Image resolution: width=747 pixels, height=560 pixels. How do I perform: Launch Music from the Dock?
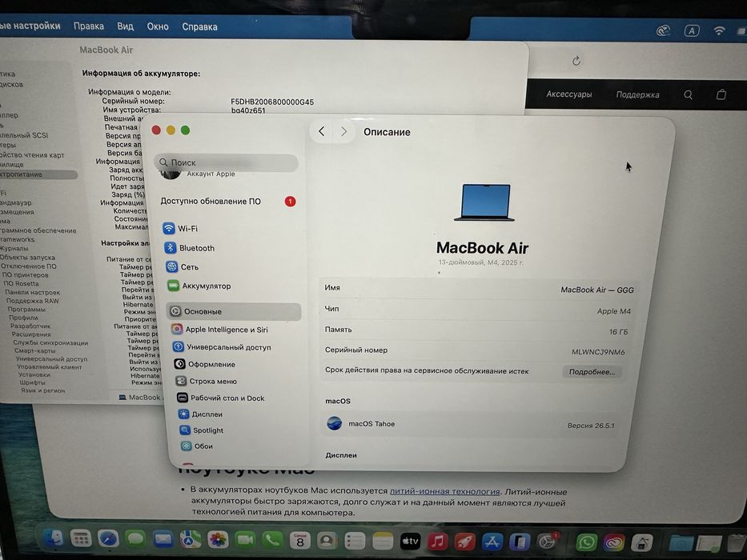click(x=437, y=542)
